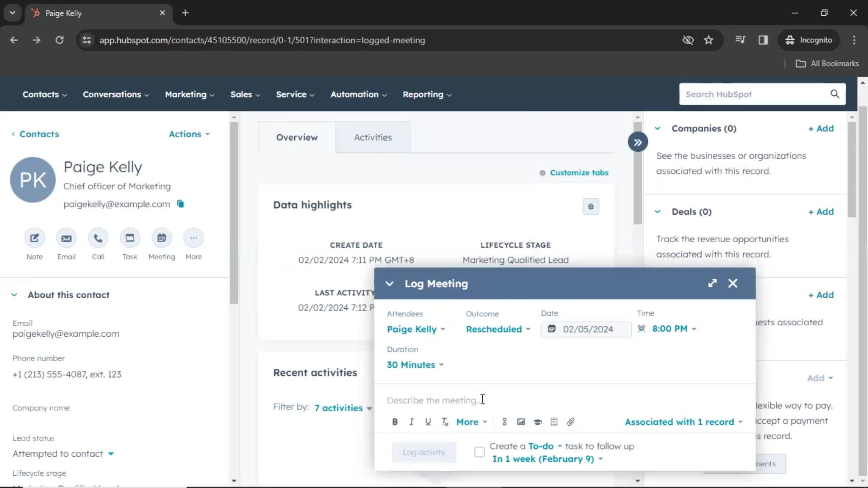The height and width of the screenshot is (488, 868).
Task: Open Associated with 1 record dropdown
Action: [684, 422]
